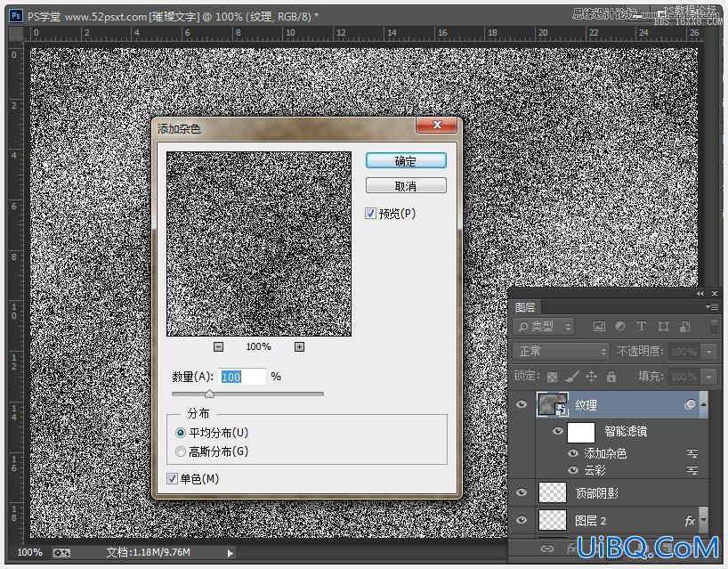Open blending options for 云彩 filter
This screenshot has width=728, height=569.
click(x=692, y=470)
